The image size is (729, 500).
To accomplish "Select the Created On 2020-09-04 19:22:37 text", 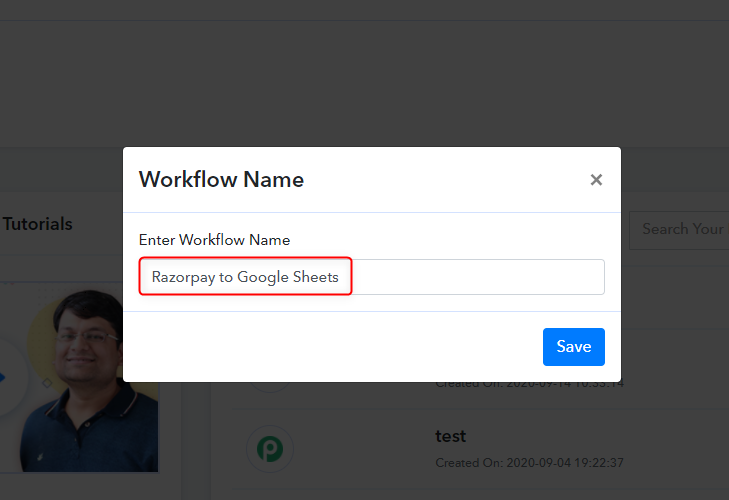I will point(529,463).
